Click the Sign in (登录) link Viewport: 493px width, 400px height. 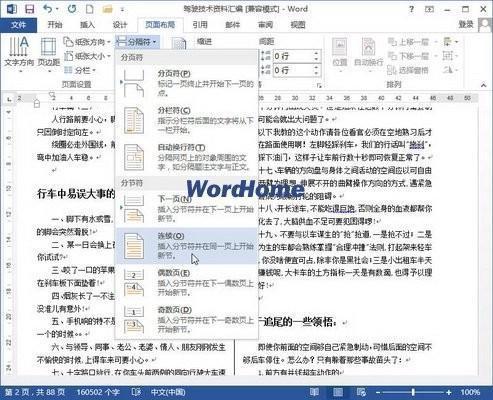(x=466, y=24)
